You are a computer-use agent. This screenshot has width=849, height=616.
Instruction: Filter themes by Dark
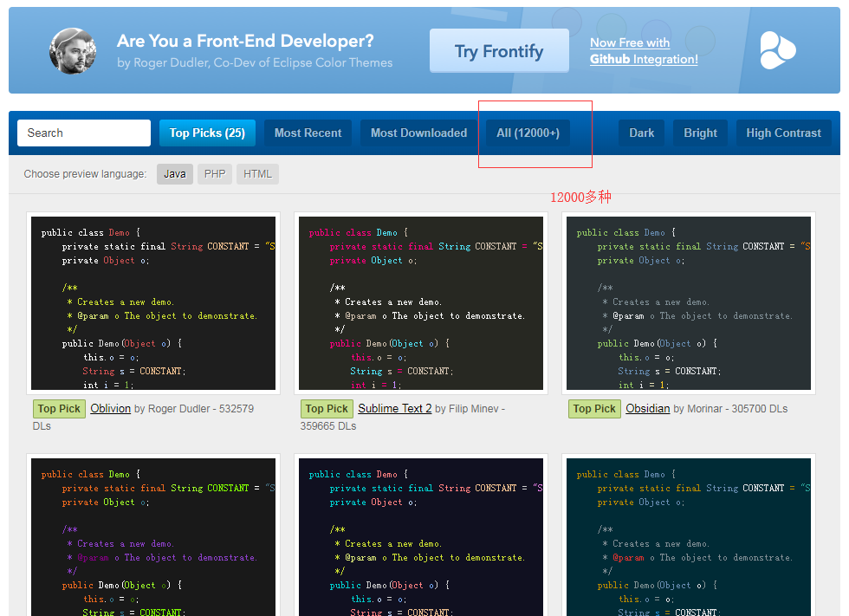(642, 133)
